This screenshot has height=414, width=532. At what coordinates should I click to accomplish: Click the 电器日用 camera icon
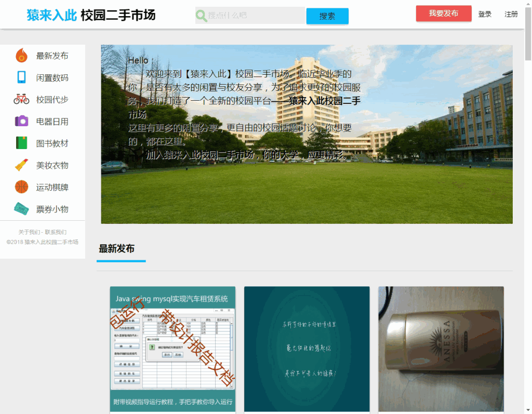21,121
